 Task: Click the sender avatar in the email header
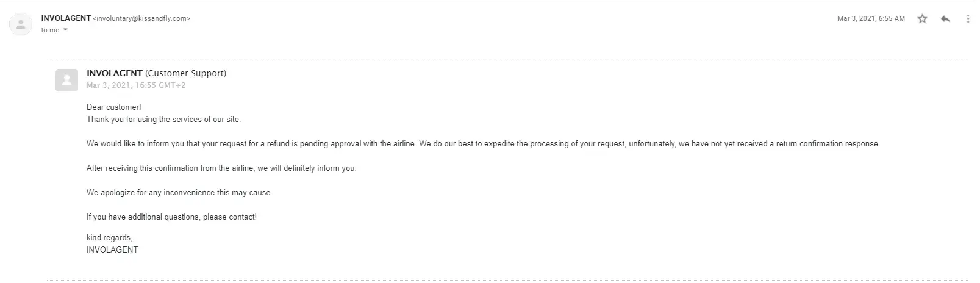[21, 24]
